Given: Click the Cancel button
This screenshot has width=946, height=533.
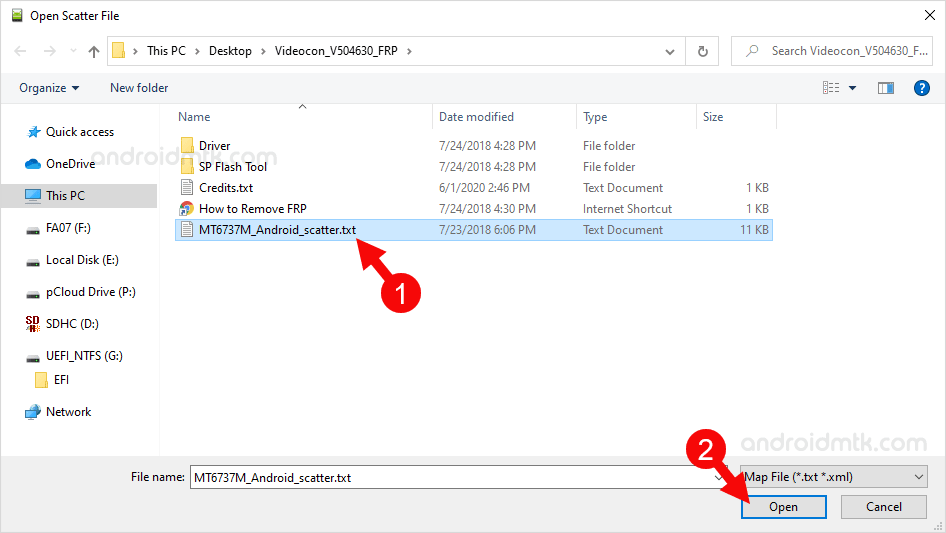Looking at the screenshot, I should coord(883,507).
